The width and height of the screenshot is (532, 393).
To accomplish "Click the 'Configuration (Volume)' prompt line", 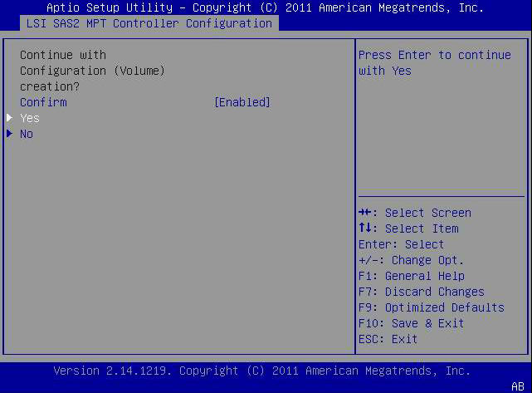I will 92,71.
